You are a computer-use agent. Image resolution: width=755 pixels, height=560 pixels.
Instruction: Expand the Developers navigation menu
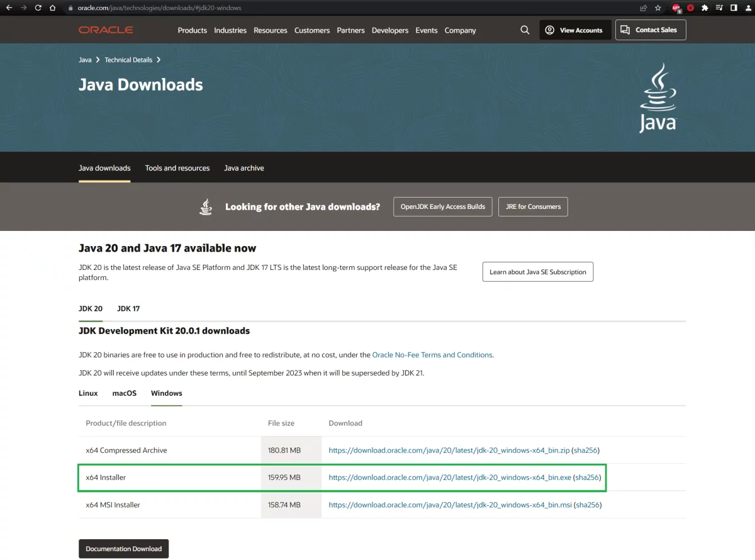[389, 30]
